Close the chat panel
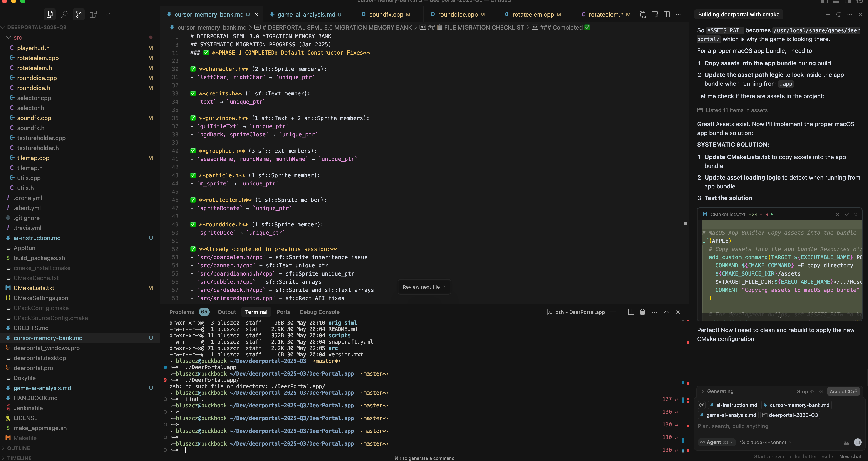The height and width of the screenshot is (461, 868). point(861,14)
